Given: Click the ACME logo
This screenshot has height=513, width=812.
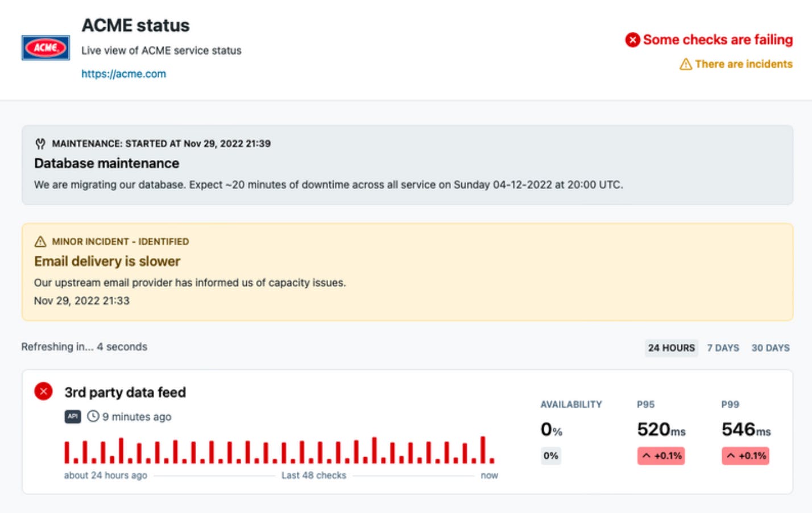Looking at the screenshot, I should [45, 48].
